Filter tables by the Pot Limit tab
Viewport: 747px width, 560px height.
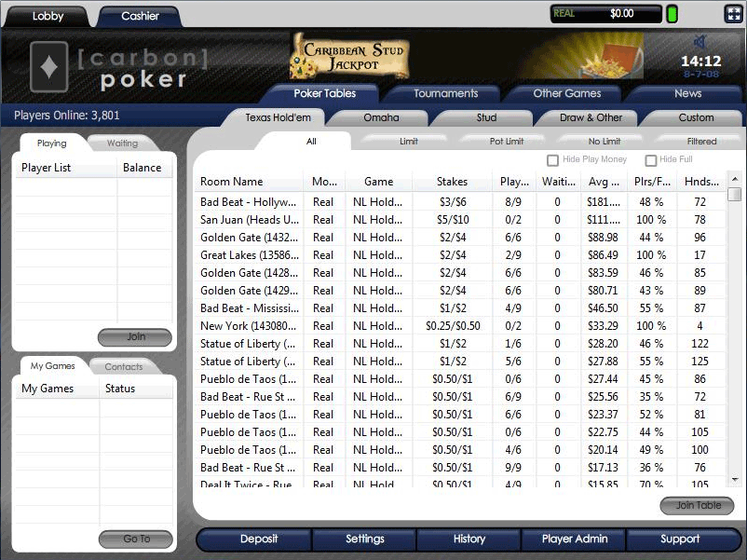click(x=507, y=142)
